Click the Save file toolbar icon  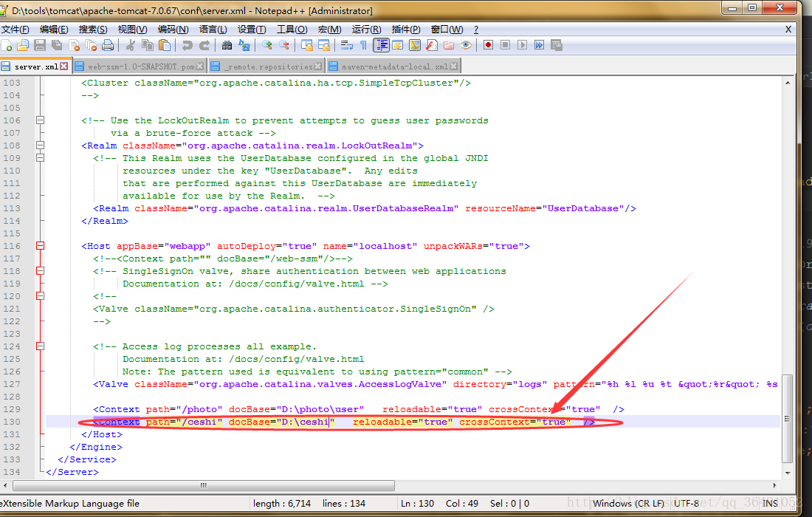coord(40,46)
